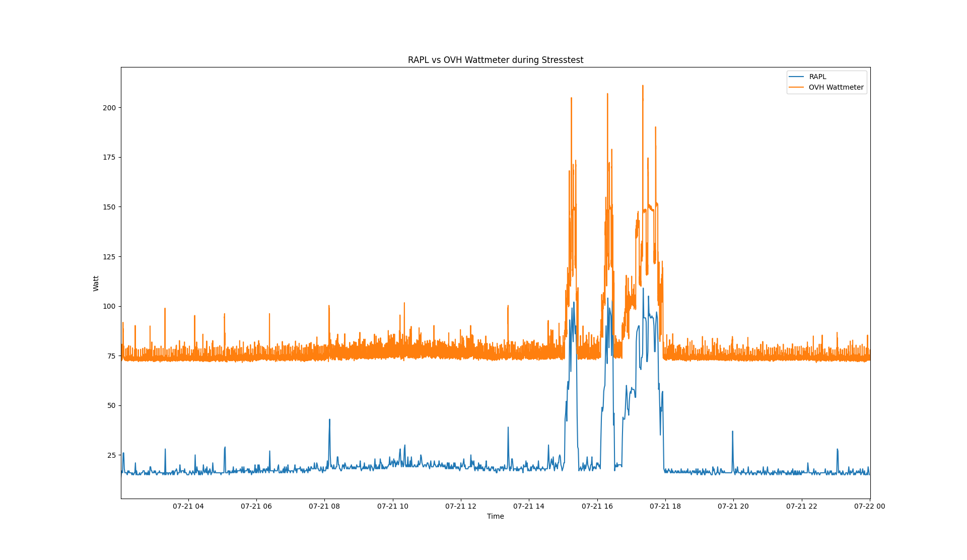967x560 pixels.
Task: Click the Time x-axis label
Action: point(495,516)
